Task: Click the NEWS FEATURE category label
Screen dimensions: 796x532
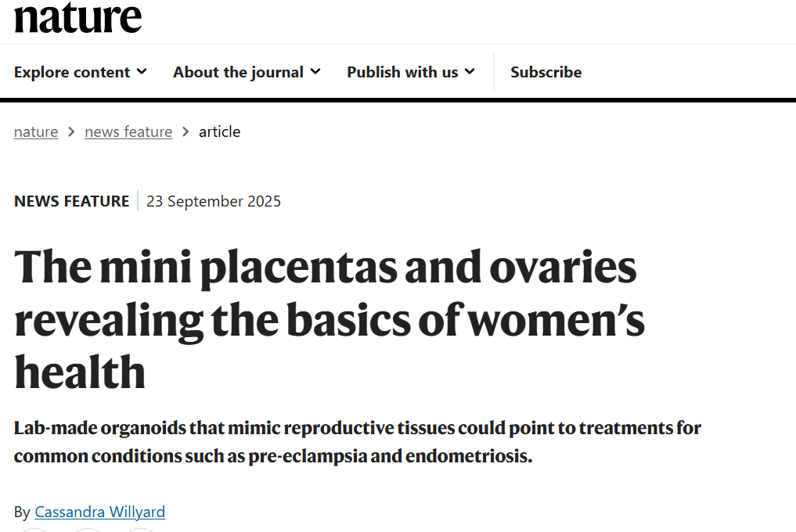Action: click(71, 201)
